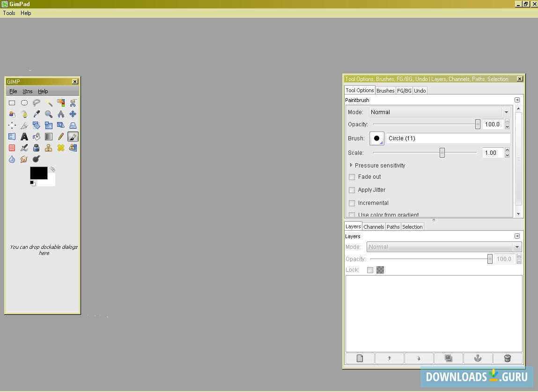Select the Eraser tool
Image resolution: width=538 pixels, height=392 pixels.
pyautogui.click(x=12, y=148)
